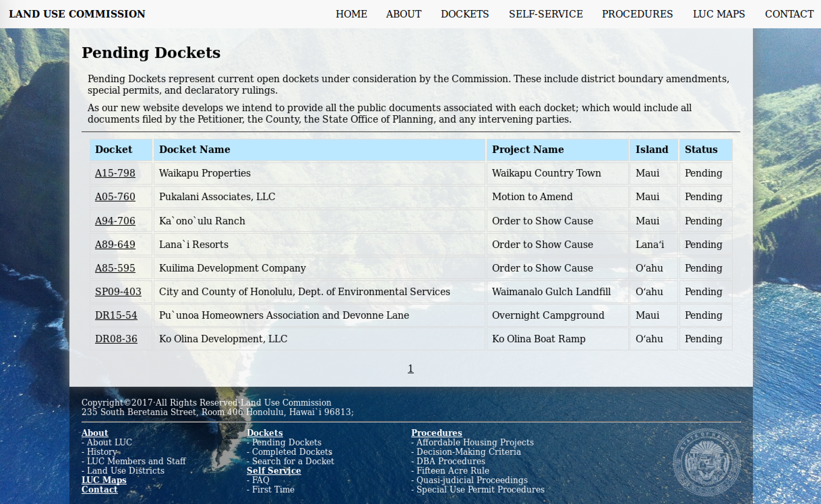Open docket DR08-36 Ko Olina
This screenshot has height=504, width=821.
point(116,339)
